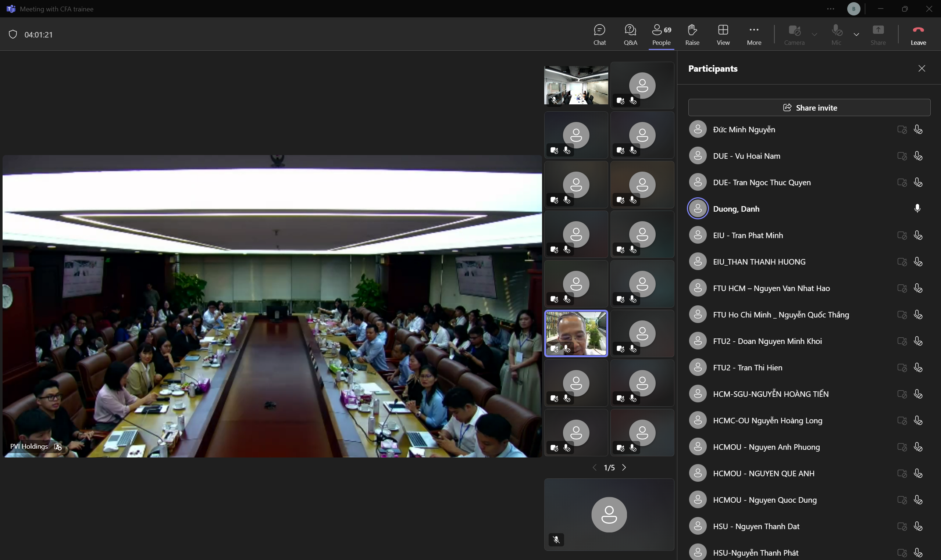Image resolution: width=941 pixels, height=560 pixels.
Task: Go to next page of video gallery
Action: [x=624, y=467]
